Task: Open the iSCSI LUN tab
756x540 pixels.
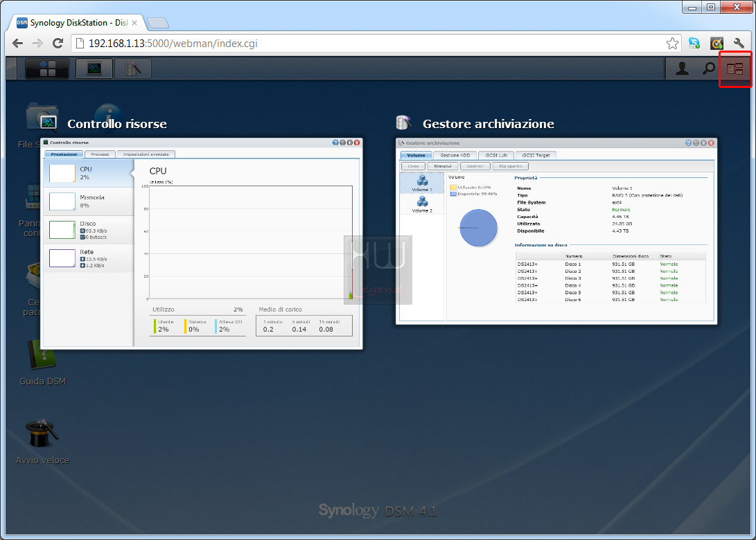Action: [496, 155]
